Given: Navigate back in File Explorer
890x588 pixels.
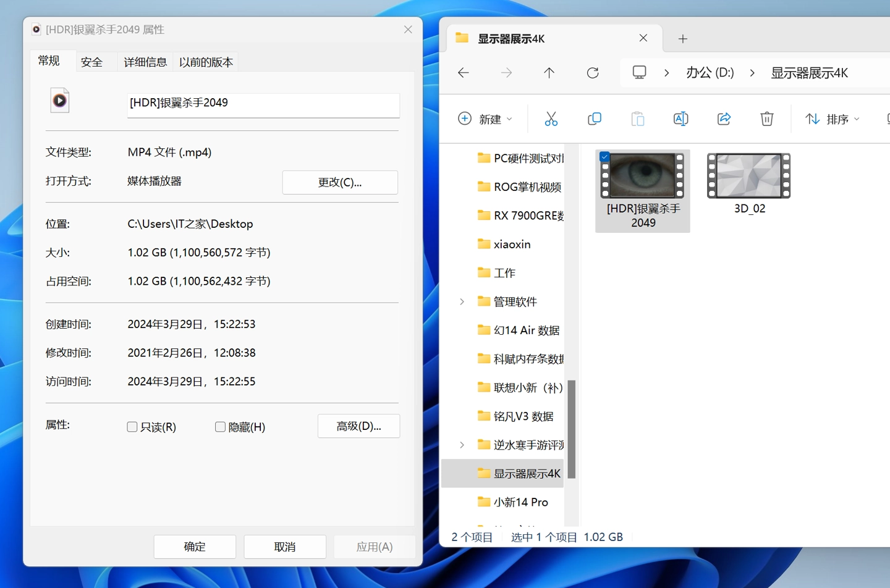Looking at the screenshot, I should coord(464,73).
